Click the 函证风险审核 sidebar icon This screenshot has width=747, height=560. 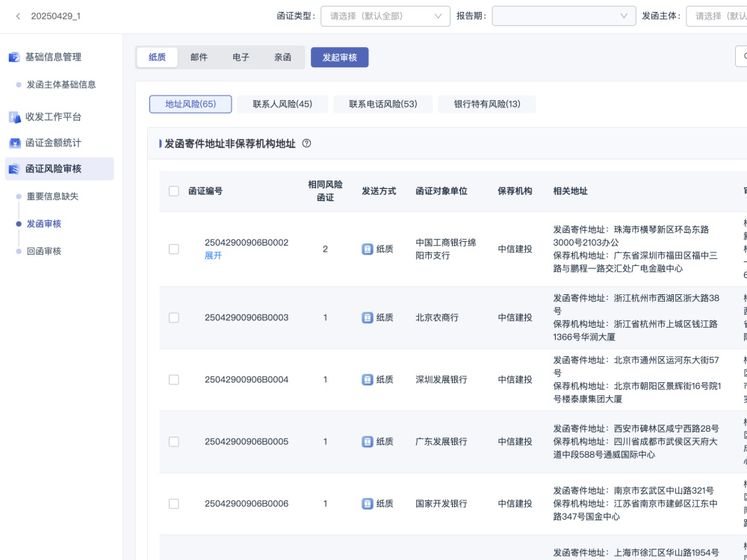14,169
